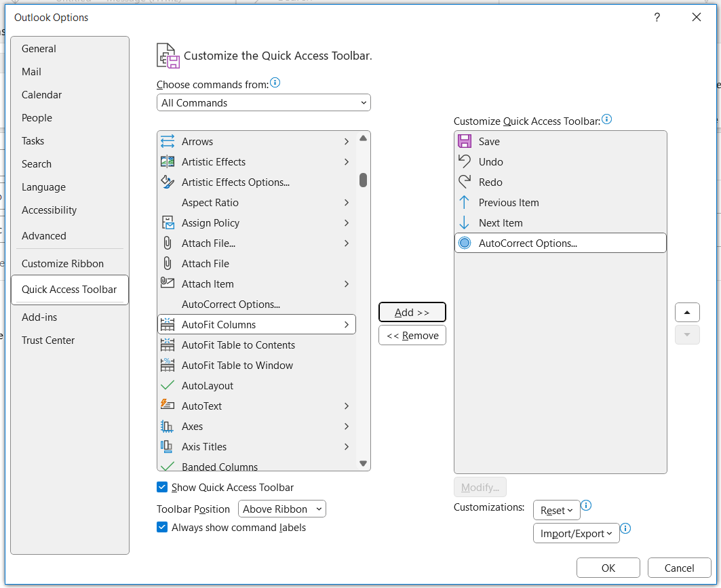
Task: Click the Attach Item envelope icon
Action: 168,283
